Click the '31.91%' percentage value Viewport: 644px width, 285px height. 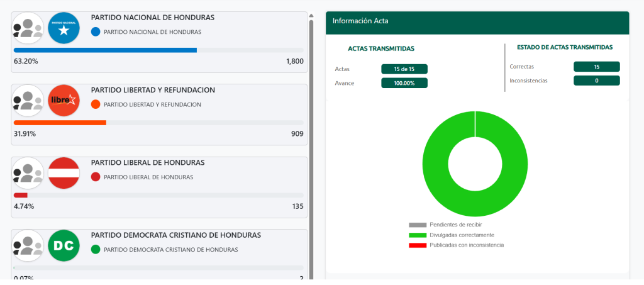click(25, 134)
